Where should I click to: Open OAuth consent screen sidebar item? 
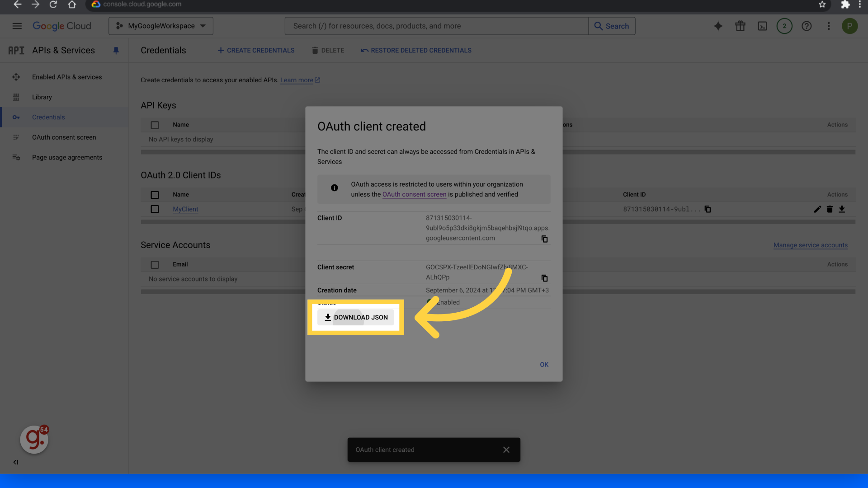64,137
